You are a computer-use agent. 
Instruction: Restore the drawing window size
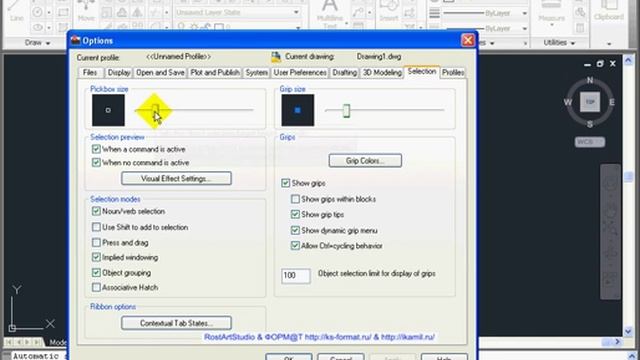[x=600, y=64]
